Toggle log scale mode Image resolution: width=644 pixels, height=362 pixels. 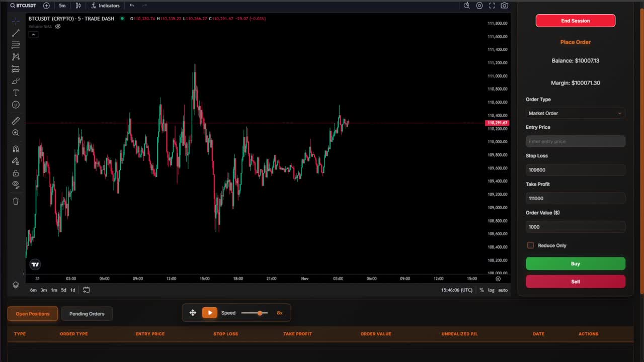click(x=491, y=290)
